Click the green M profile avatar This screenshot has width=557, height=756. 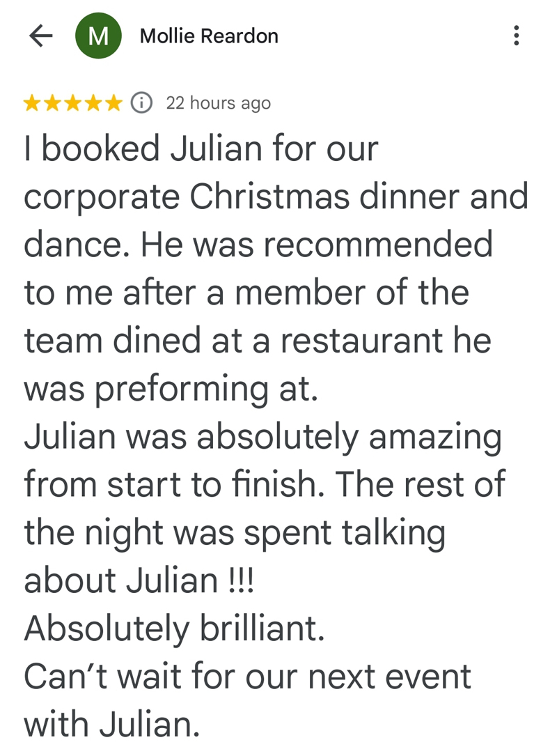(98, 36)
